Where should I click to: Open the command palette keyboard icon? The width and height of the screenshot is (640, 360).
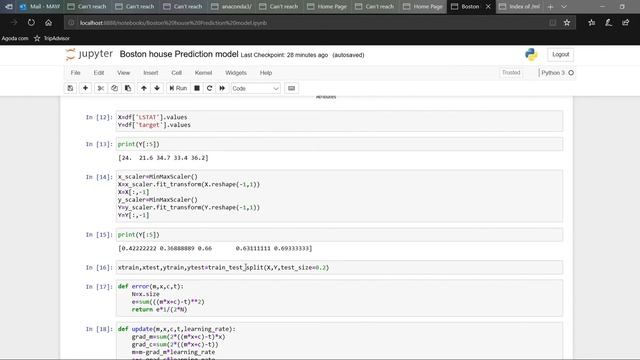[291, 88]
